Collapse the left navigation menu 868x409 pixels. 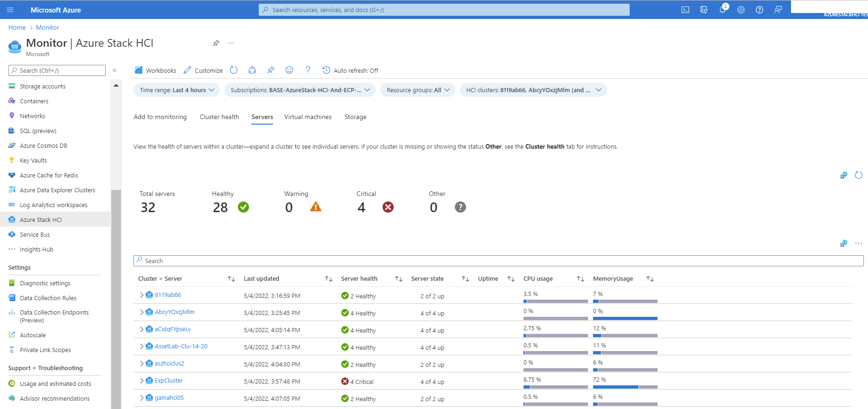tap(115, 70)
